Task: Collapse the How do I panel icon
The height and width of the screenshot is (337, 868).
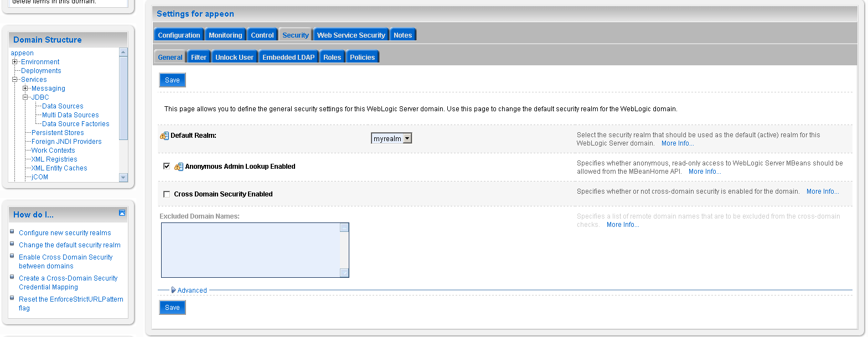Action: pos(122,213)
